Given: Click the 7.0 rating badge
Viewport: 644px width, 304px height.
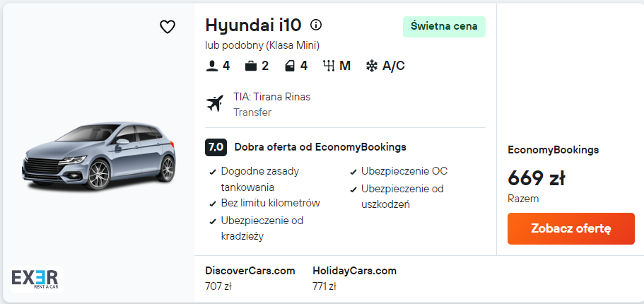Looking at the screenshot, I should (216, 147).
